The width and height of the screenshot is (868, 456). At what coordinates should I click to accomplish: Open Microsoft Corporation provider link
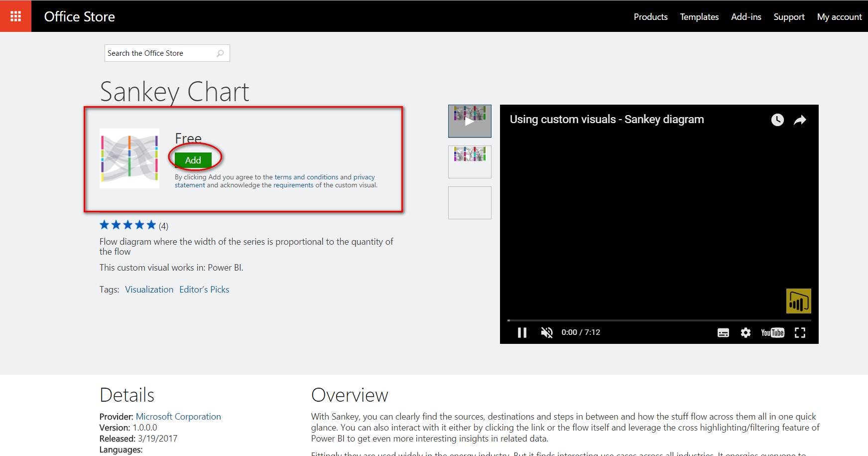pyautogui.click(x=178, y=417)
